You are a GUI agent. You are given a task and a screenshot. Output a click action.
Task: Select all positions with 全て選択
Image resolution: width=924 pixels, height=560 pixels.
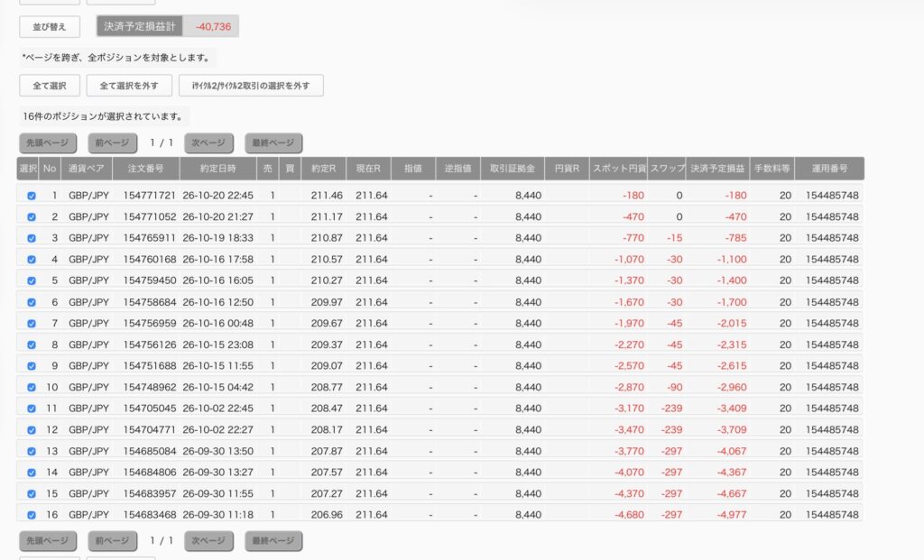50,86
